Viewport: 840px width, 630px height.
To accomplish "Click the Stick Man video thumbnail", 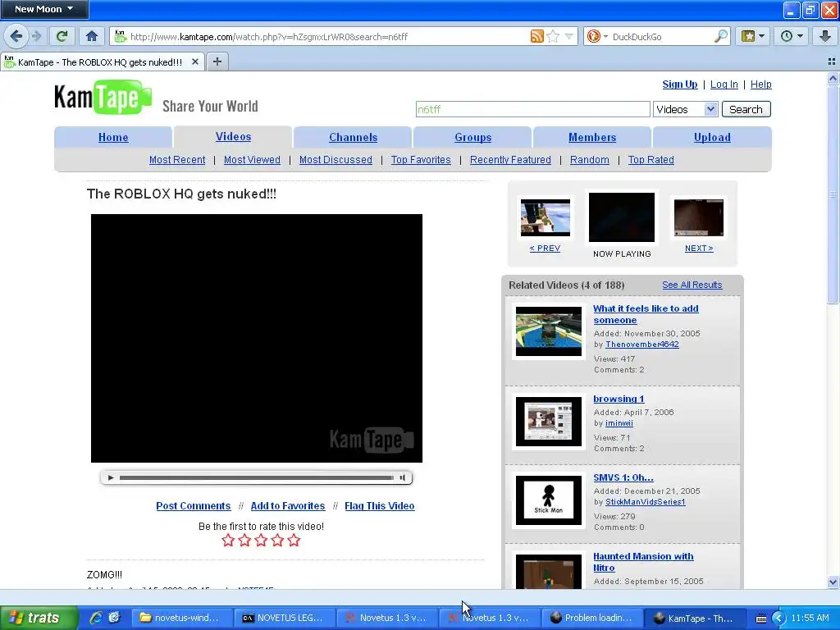I will [549, 500].
